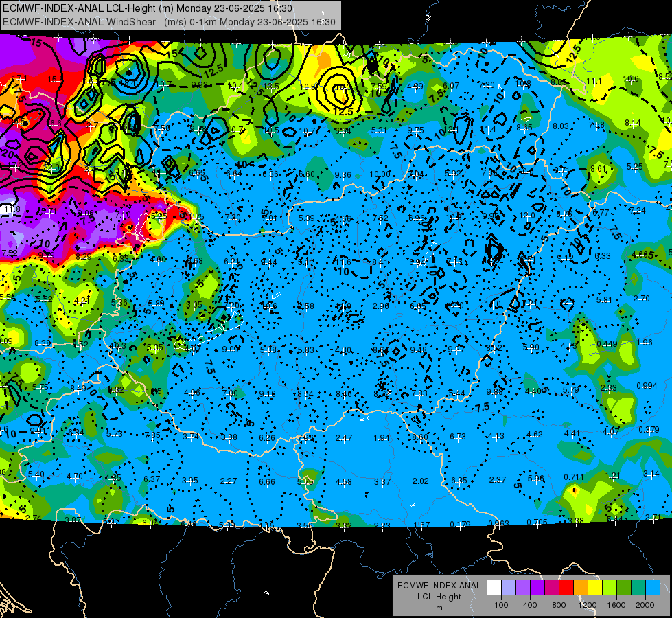Click the shear value "1.67"
The image size is (672, 618).
(x=421, y=525)
